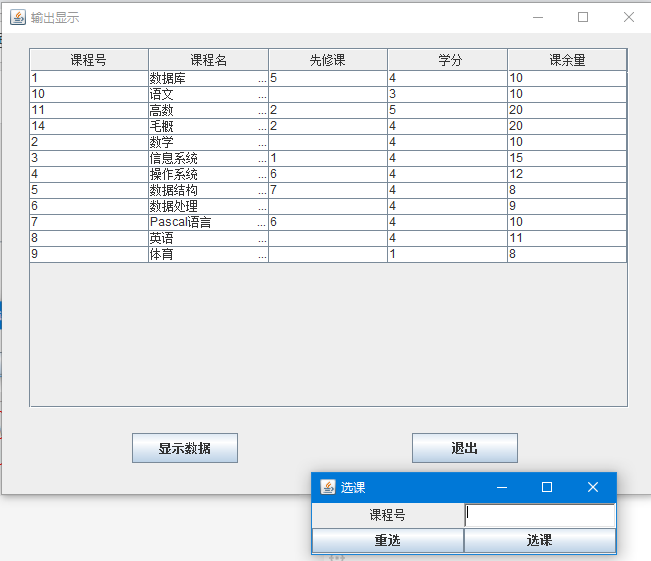
Task: Click the prerequisite cell 5 in 数据库 row
Action: (328, 78)
